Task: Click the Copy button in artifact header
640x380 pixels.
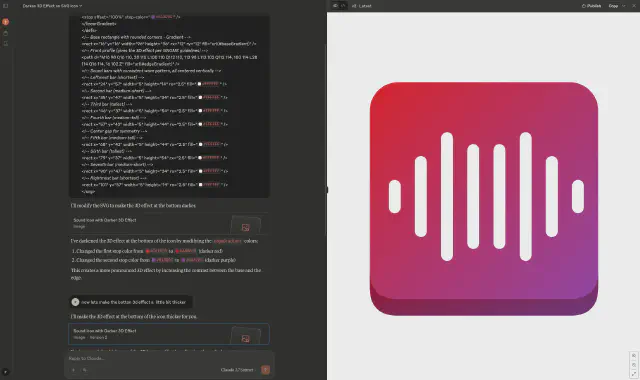Action: [613, 6]
